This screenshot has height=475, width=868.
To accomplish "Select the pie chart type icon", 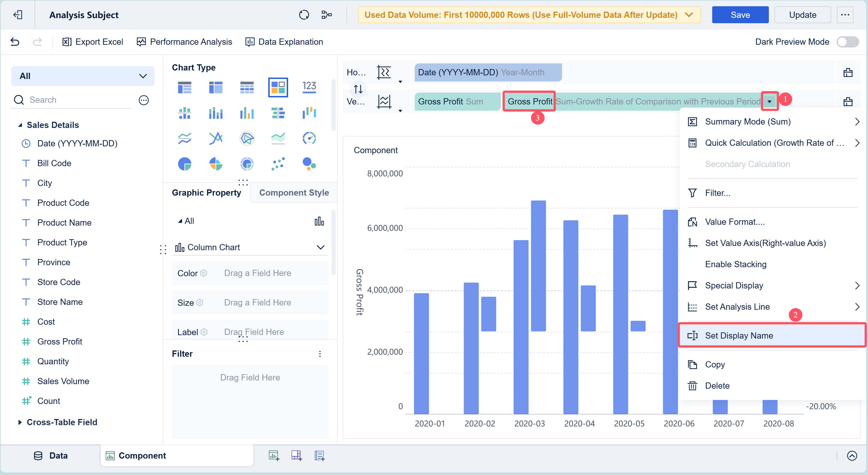I will tap(185, 164).
